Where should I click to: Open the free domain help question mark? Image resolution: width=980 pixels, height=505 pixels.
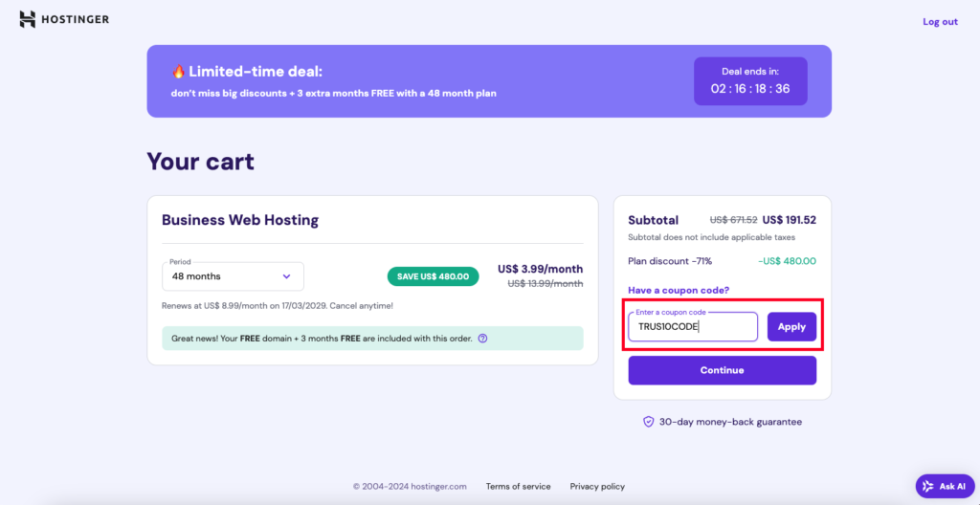point(482,339)
